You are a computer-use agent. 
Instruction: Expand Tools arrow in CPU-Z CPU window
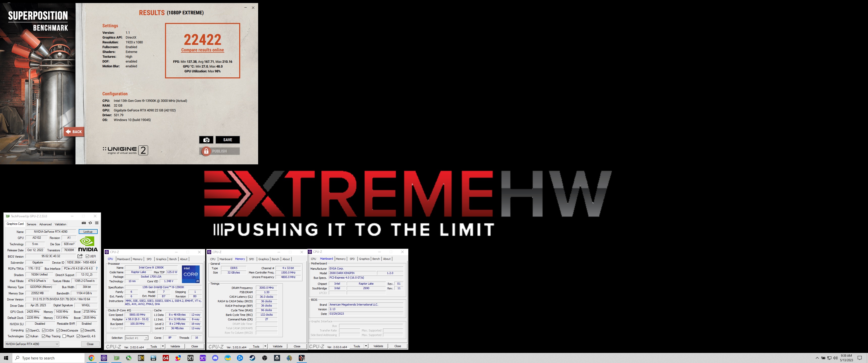(163, 346)
